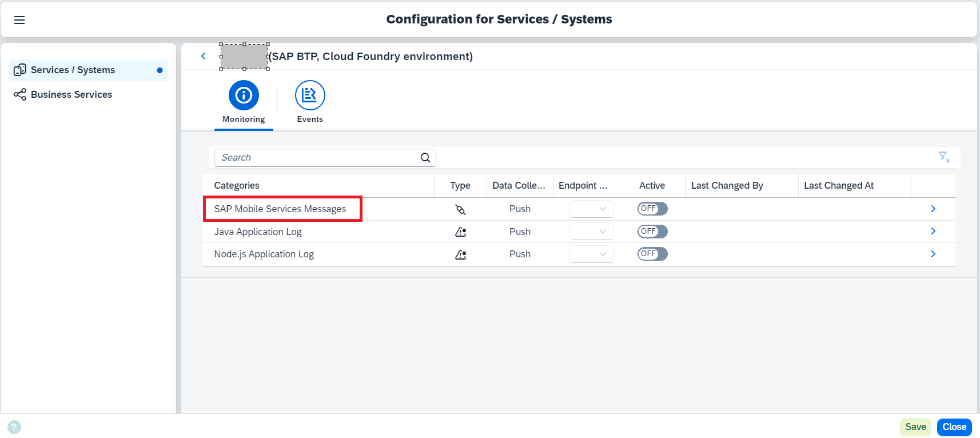980x438 pixels.
Task: Select Business Services in sidebar
Action: pos(89,94)
